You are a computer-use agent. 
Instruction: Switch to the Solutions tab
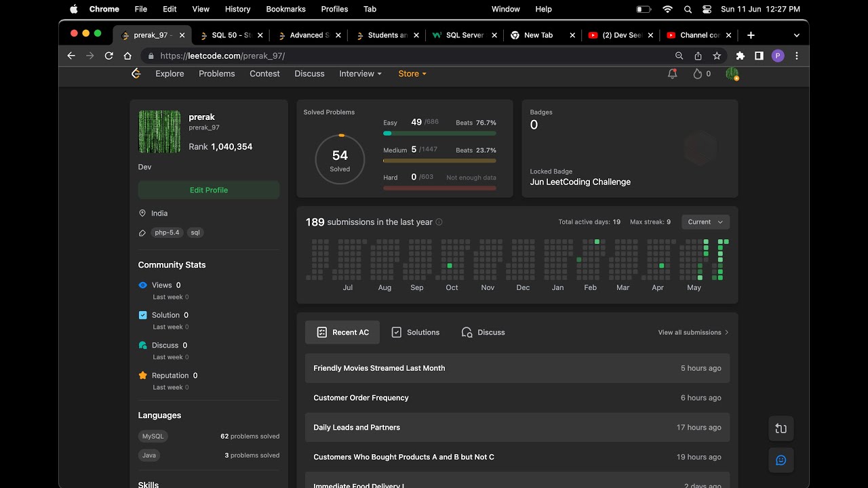(x=416, y=332)
